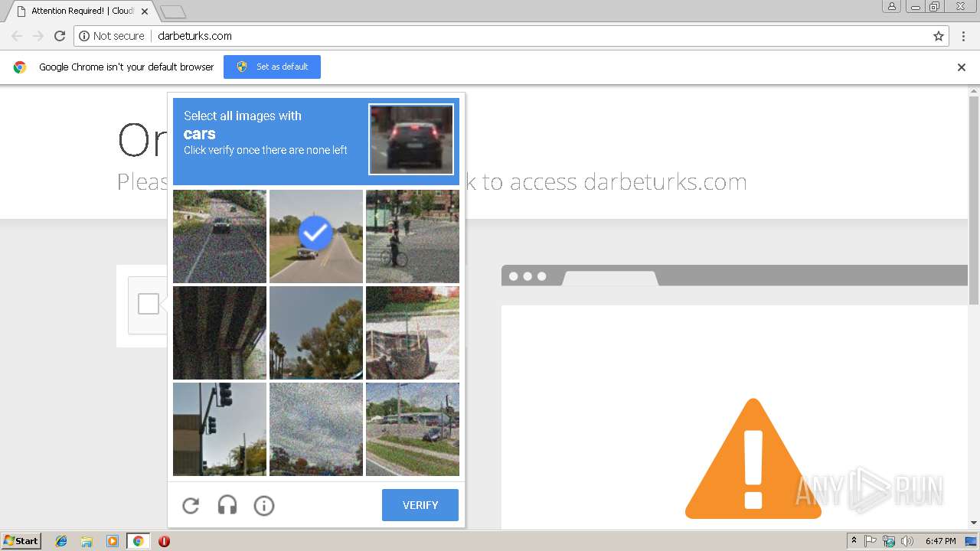Click Show desktop button
The image size is (980, 551).
tap(972, 541)
